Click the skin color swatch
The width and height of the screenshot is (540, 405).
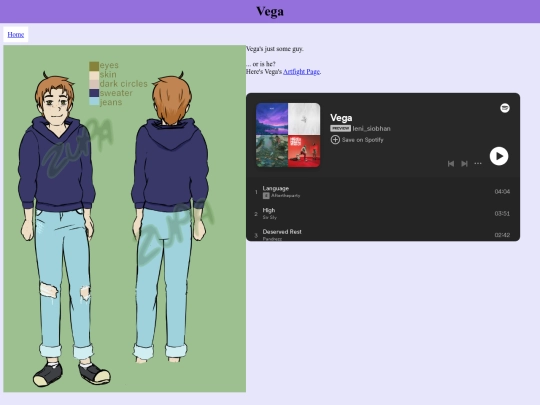(x=94, y=75)
